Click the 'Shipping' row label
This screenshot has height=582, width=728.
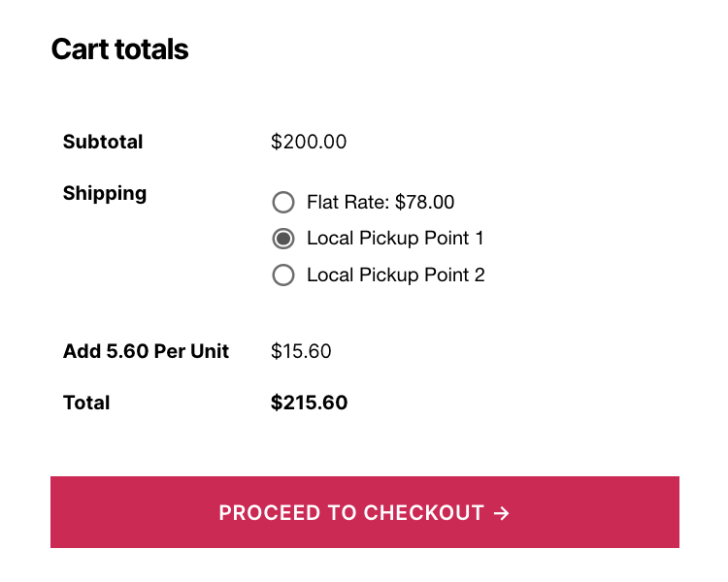(x=105, y=194)
